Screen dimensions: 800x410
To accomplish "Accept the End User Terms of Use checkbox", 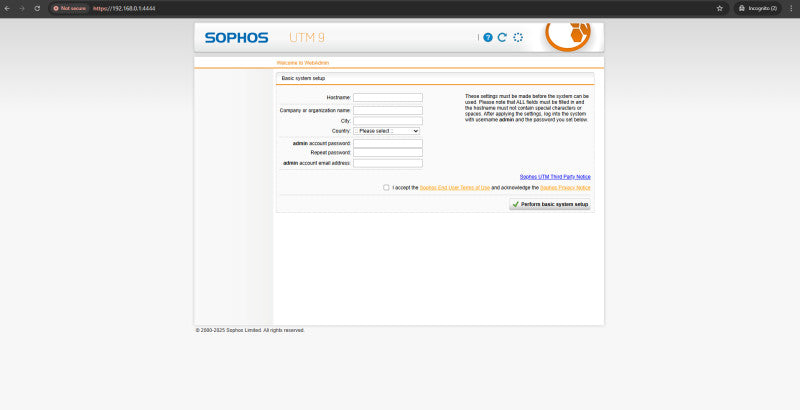I will [x=386, y=188].
